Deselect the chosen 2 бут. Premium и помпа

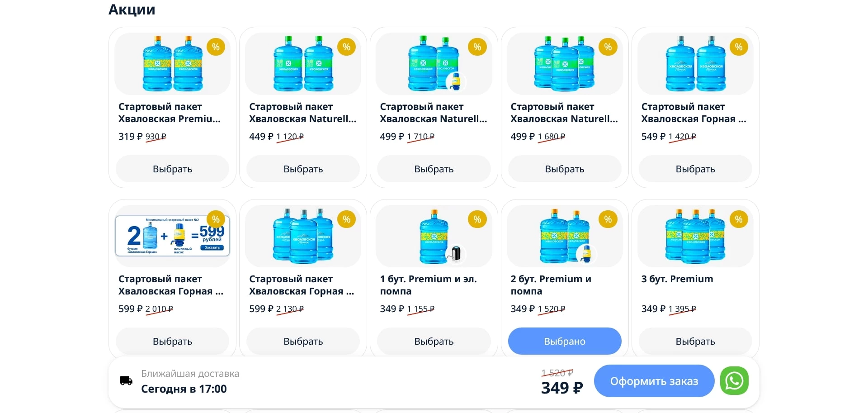tap(565, 341)
